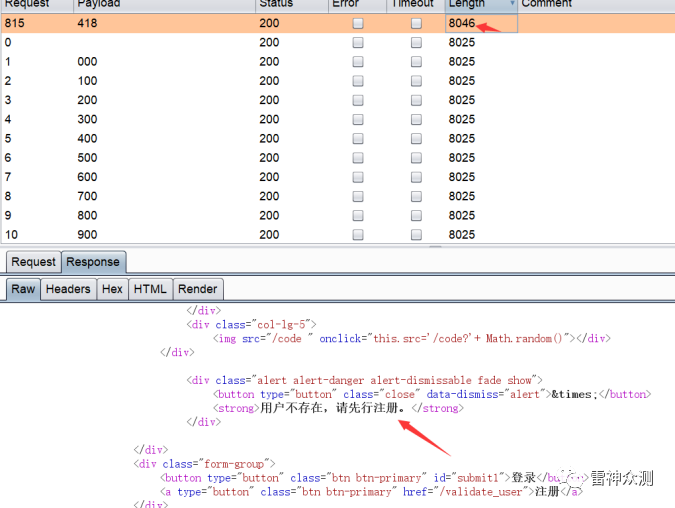Open the HTML view tab
This screenshot has height=508, width=675.
tap(150, 289)
